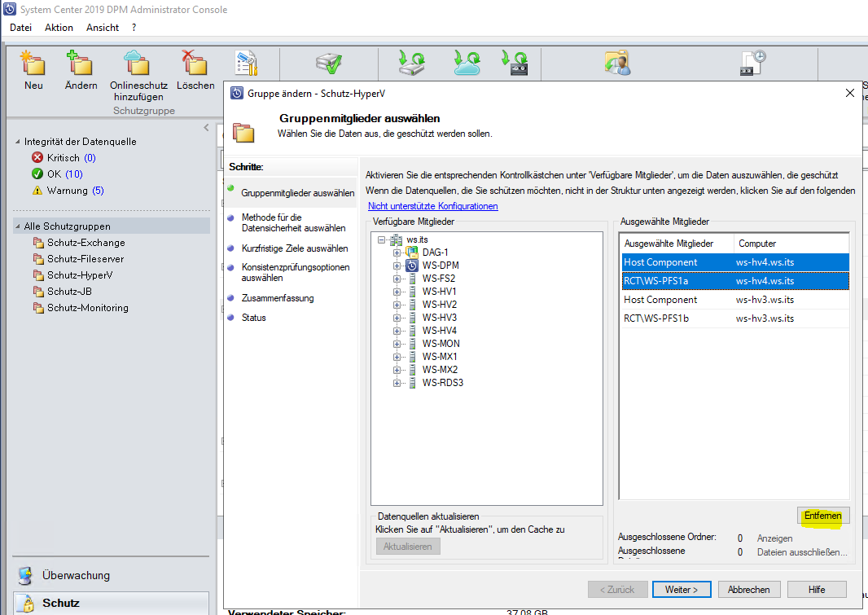
Task: Click the Schutz lock navigation icon
Action: pos(25,604)
